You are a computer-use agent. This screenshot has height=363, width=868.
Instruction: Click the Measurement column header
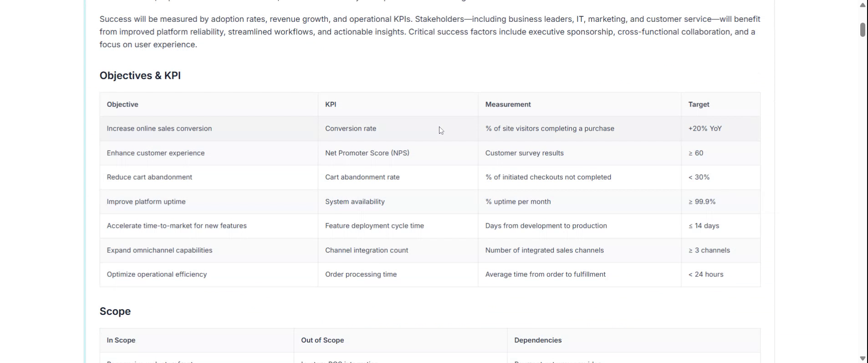click(x=508, y=104)
